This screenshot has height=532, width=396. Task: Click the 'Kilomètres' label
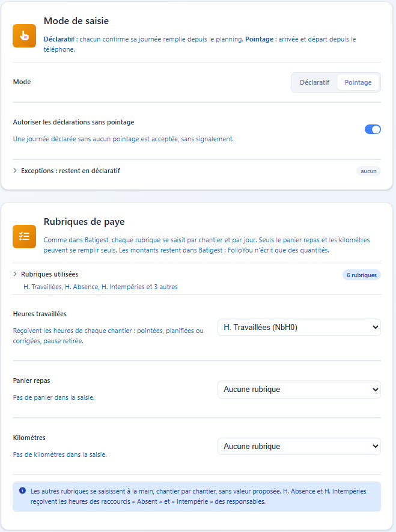pyautogui.click(x=29, y=438)
